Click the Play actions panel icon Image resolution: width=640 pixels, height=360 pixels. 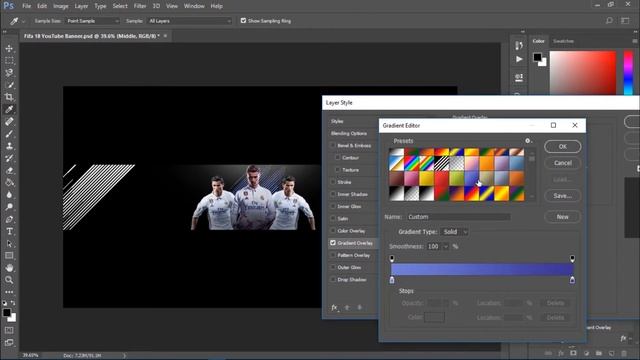(x=519, y=60)
